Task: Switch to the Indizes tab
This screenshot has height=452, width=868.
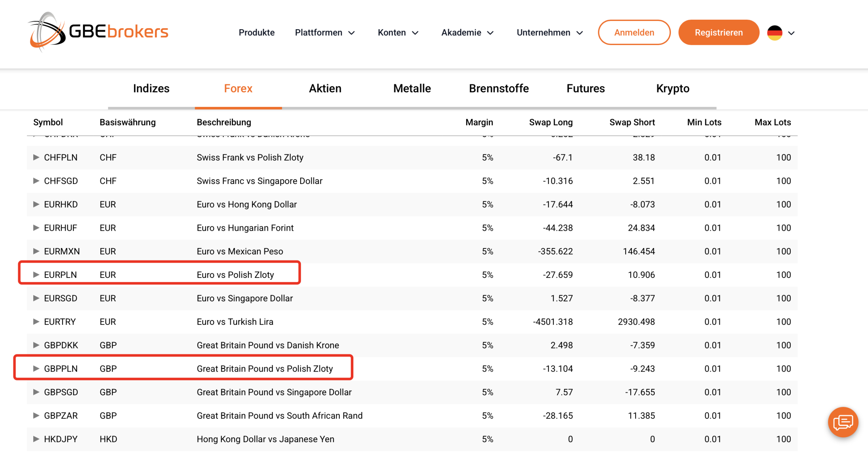Action: point(151,89)
